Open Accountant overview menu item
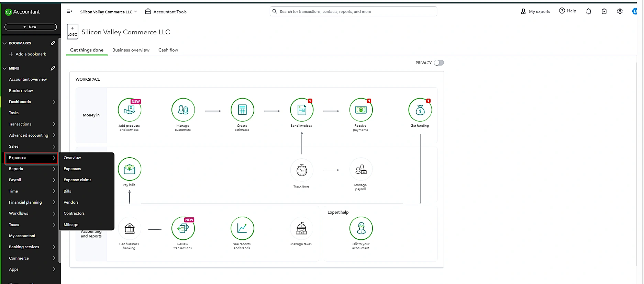 point(28,79)
